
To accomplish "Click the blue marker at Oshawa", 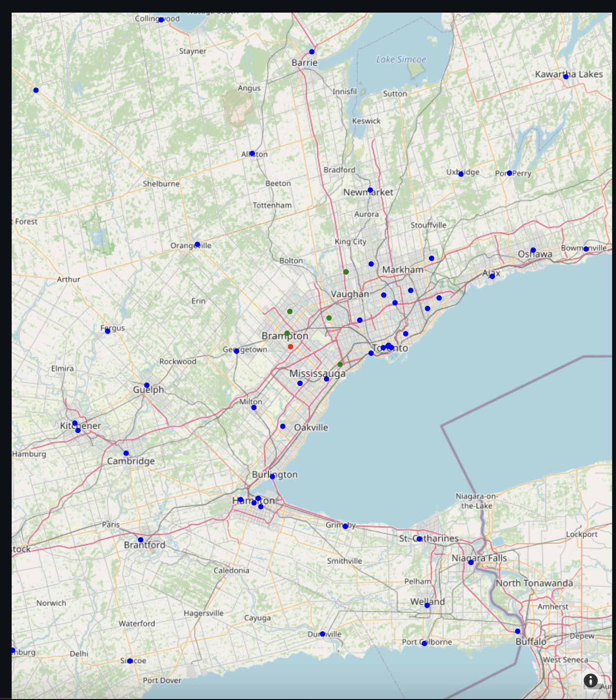I will (533, 250).
